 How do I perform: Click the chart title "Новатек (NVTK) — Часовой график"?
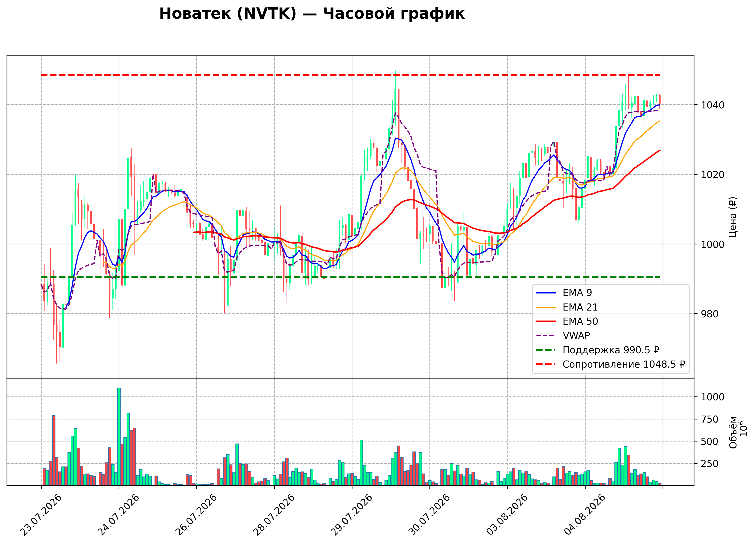click(312, 14)
